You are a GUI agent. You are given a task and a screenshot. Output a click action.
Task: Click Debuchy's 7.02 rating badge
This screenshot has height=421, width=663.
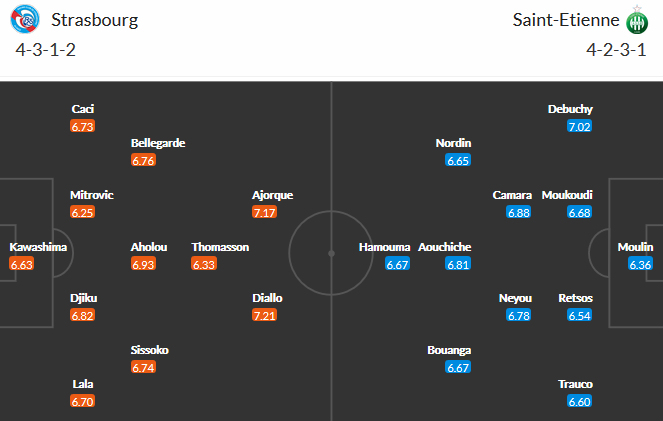coord(579,126)
